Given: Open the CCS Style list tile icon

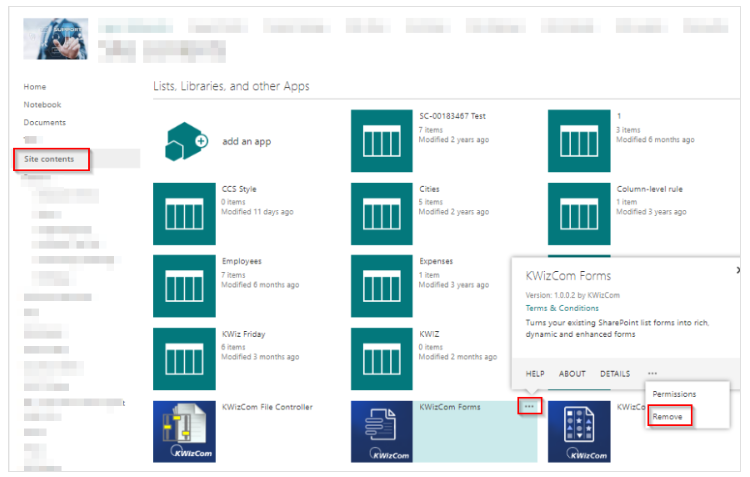Looking at the screenshot, I should point(184,214).
